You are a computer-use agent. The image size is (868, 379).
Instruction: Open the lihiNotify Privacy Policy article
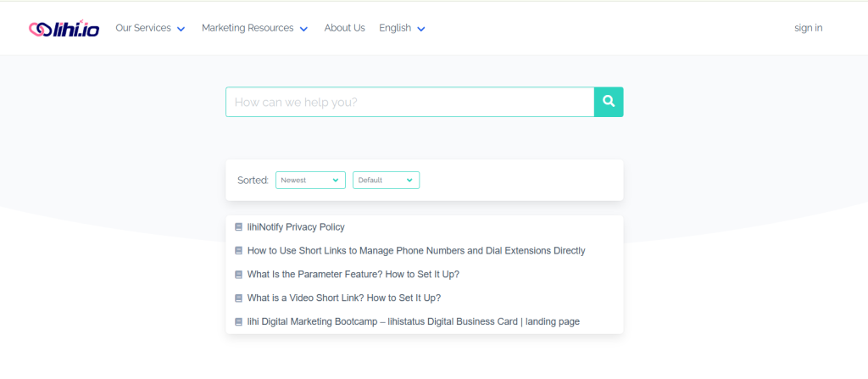click(x=296, y=227)
